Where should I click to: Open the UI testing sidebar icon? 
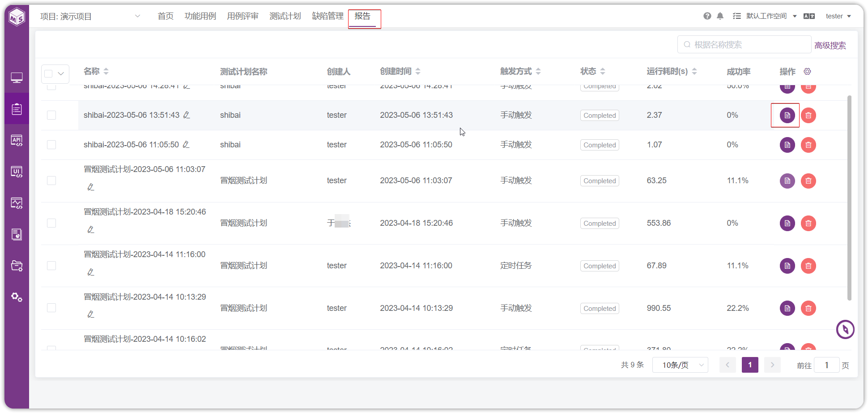[x=17, y=172]
